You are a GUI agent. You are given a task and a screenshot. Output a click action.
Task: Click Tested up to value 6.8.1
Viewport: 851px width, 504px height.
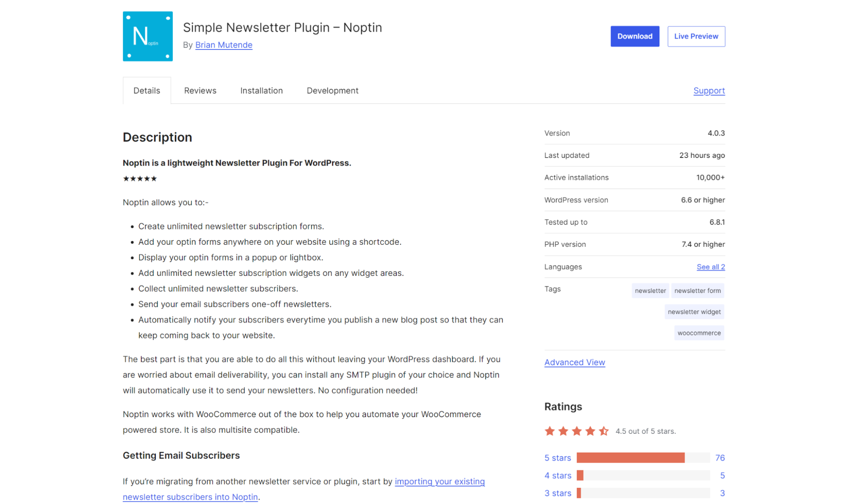(717, 222)
